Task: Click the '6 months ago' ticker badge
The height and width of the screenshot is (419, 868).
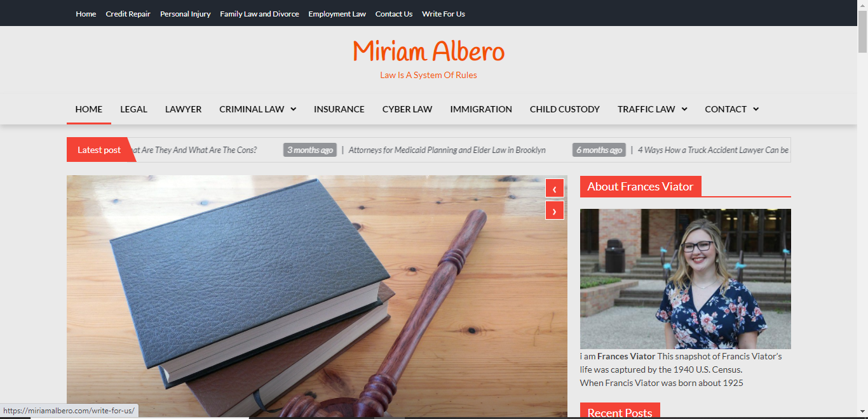Action: pyautogui.click(x=599, y=150)
